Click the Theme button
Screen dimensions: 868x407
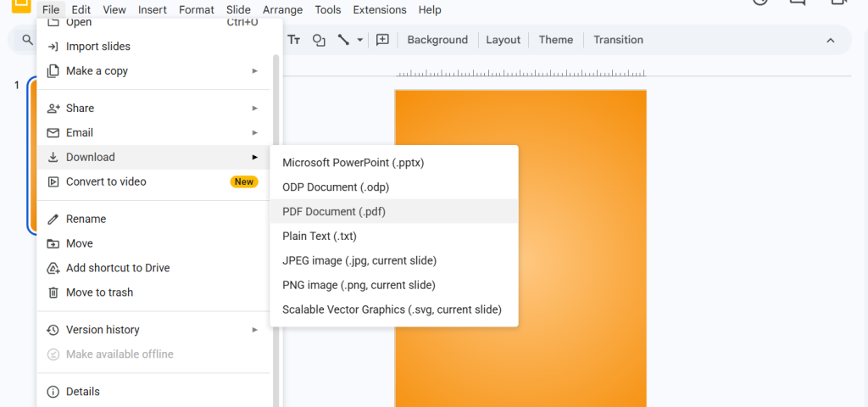(x=556, y=40)
